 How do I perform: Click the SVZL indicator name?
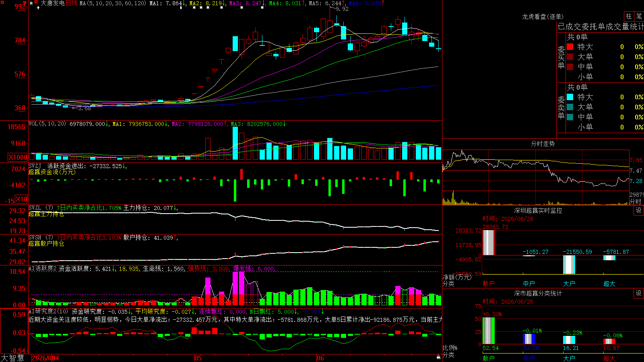[x=35, y=208]
